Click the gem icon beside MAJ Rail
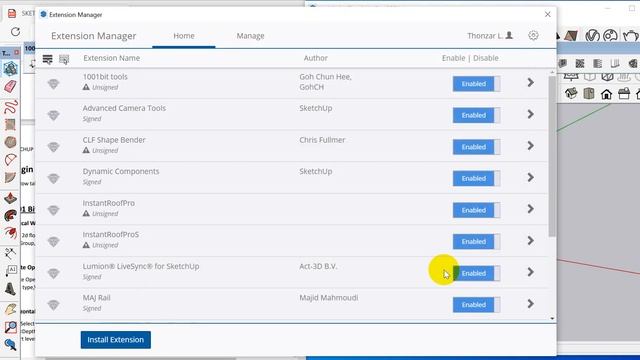Image resolution: width=640 pixels, height=360 pixels. click(x=53, y=304)
